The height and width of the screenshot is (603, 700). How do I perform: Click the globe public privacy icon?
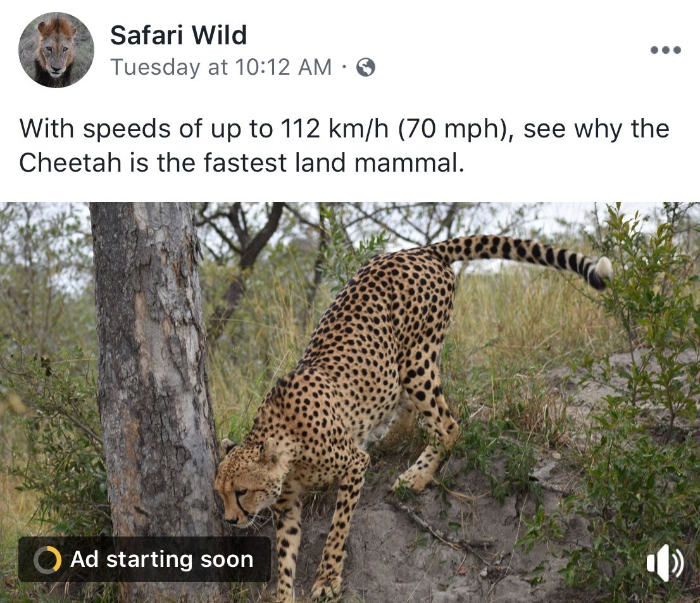click(365, 67)
